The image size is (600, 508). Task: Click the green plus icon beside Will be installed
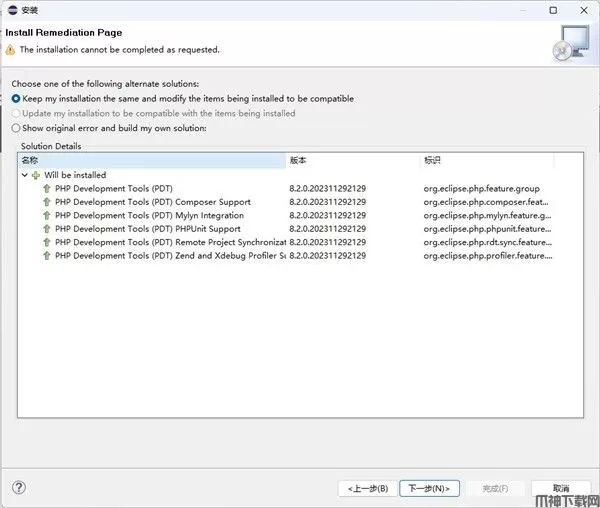(36, 175)
